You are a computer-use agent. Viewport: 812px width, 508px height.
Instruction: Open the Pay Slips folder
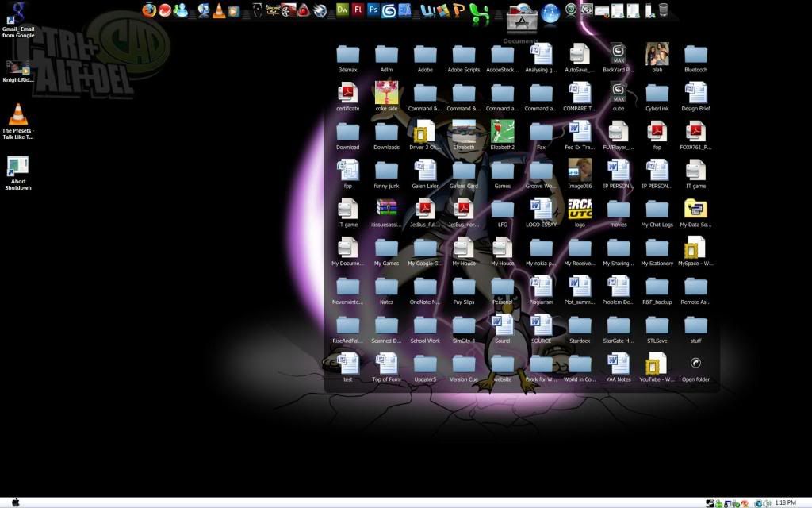click(463, 291)
